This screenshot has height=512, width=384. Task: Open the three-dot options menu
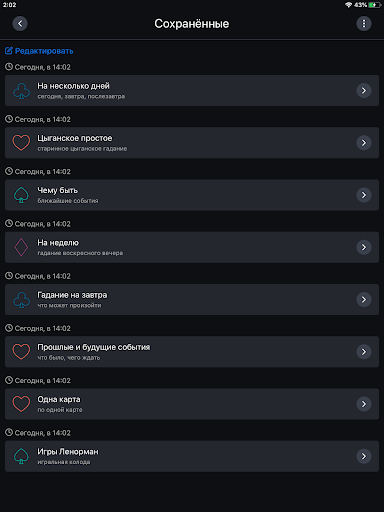(364, 24)
